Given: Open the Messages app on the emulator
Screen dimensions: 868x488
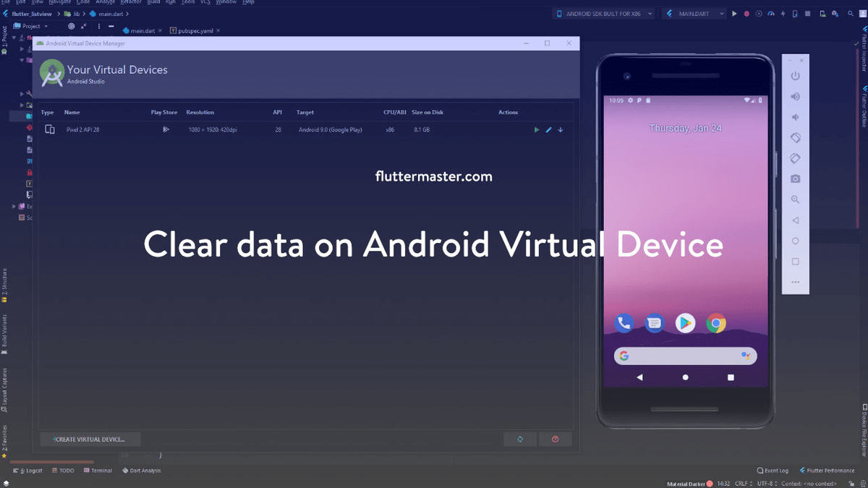Looking at the screenshot, I should (655, 323).
